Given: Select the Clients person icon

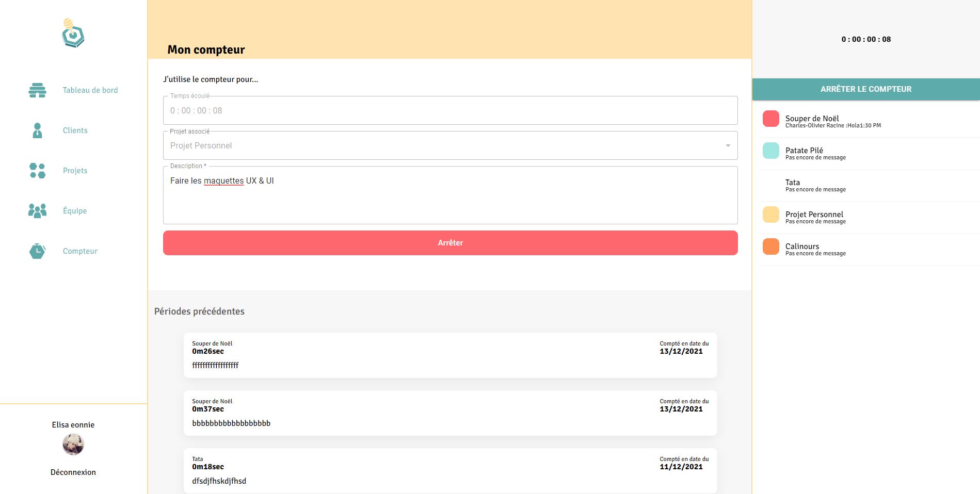Looking at the screenshot, I should coord(37,130).
